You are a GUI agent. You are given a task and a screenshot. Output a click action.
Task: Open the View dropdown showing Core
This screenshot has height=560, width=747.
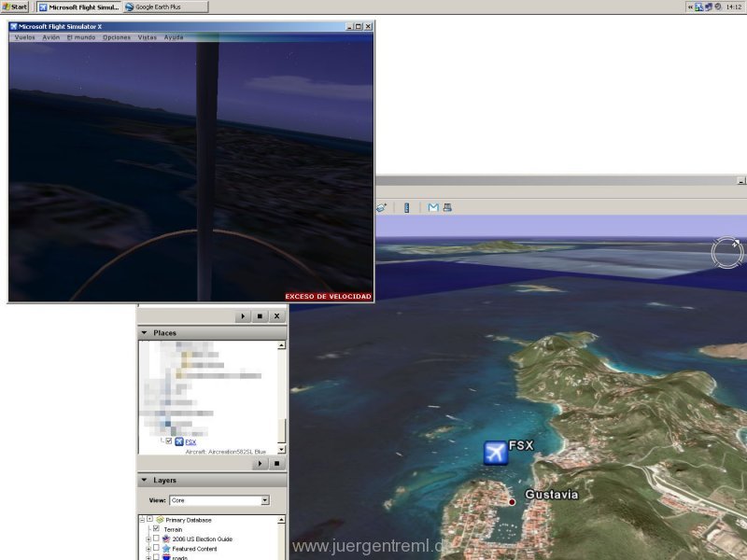click(x=219, y=500)
